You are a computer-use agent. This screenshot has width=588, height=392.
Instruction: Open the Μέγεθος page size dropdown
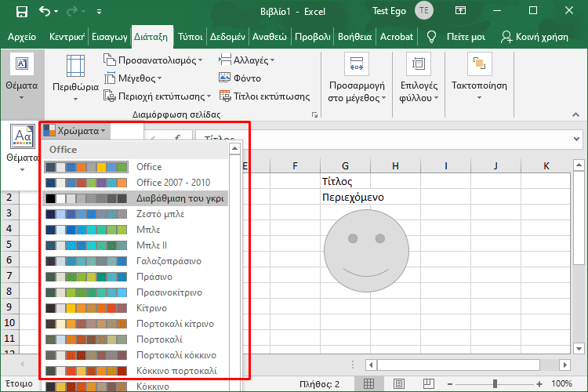(133, 78)
